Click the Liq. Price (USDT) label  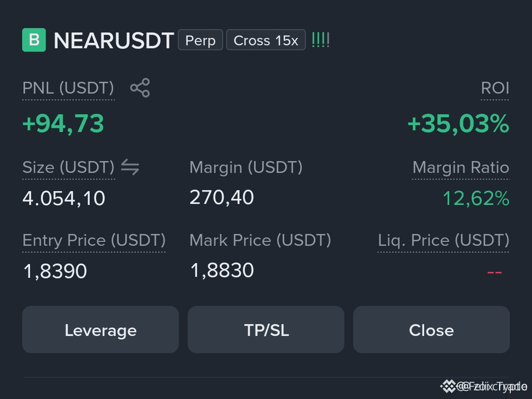tap(443, 240)
